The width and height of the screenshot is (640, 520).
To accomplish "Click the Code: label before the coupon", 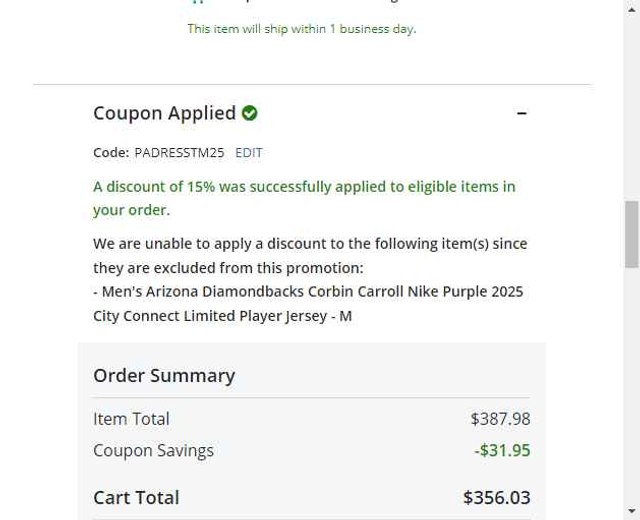I will (x=110, y=153).
